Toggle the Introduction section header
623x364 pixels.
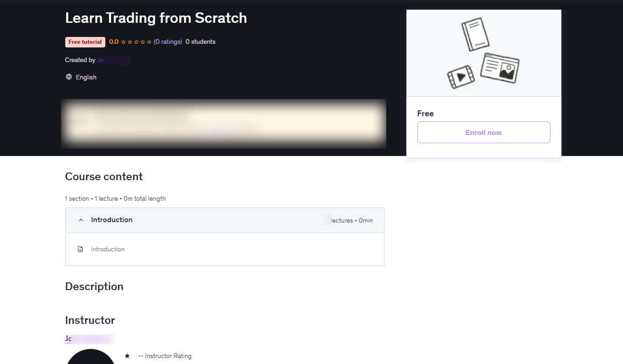tap(225, 220)
